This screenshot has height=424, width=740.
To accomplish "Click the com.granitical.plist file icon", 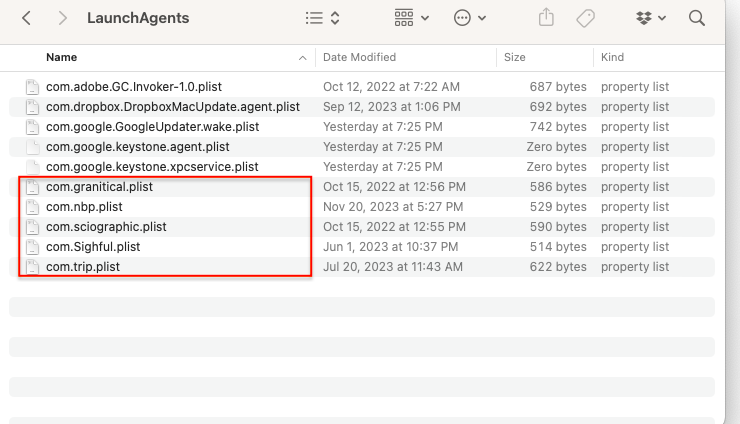I will click(x=33, y=187).
